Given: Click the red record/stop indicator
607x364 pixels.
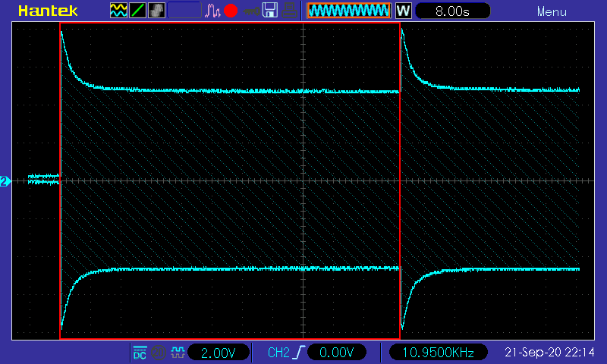Looking at the screenshot, I should (231, 11).
